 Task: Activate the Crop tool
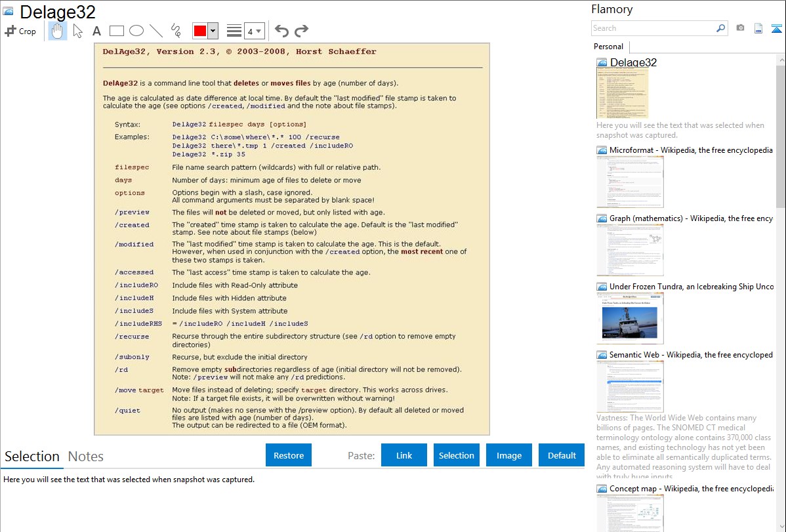point(20,31)
